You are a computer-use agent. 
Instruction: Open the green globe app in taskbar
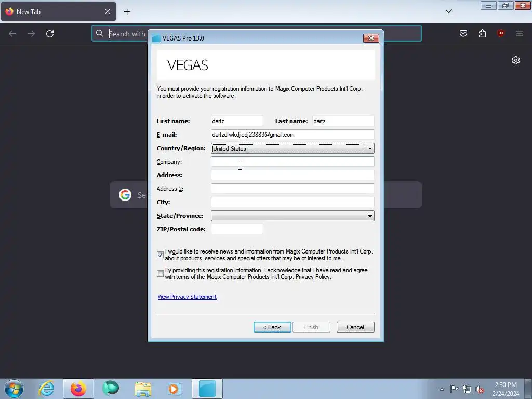point(111,389)
